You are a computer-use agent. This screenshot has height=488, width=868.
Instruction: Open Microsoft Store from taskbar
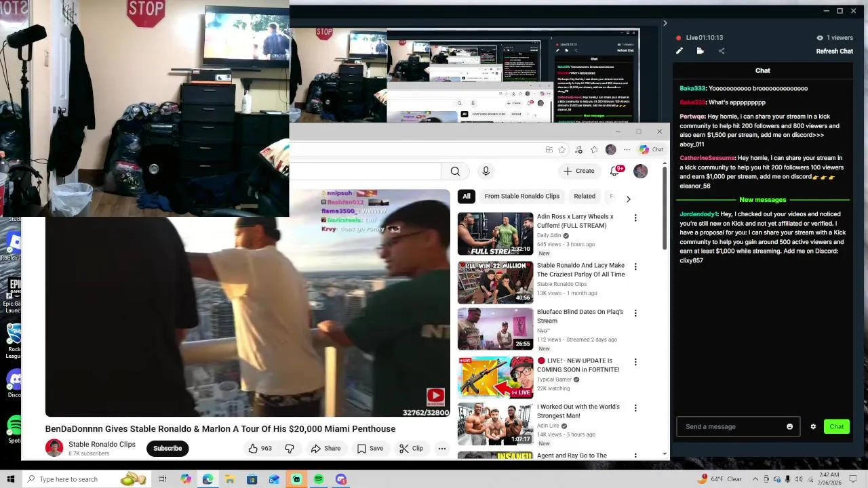click(252, 479)
